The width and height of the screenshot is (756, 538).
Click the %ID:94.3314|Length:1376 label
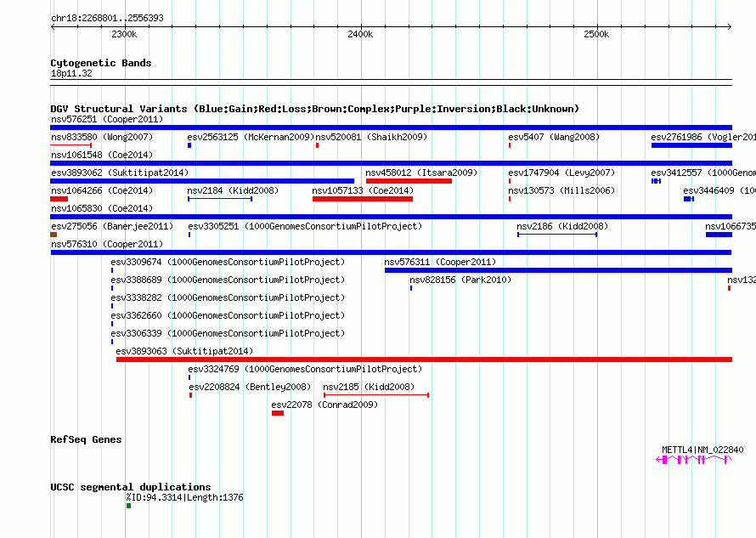[184, 497]
